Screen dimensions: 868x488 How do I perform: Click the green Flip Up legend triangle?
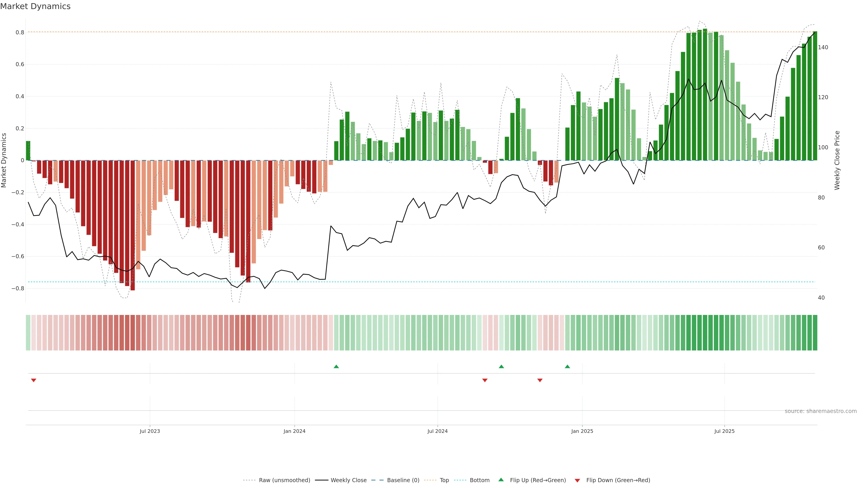pyautogui.click(x=501, y=480)
